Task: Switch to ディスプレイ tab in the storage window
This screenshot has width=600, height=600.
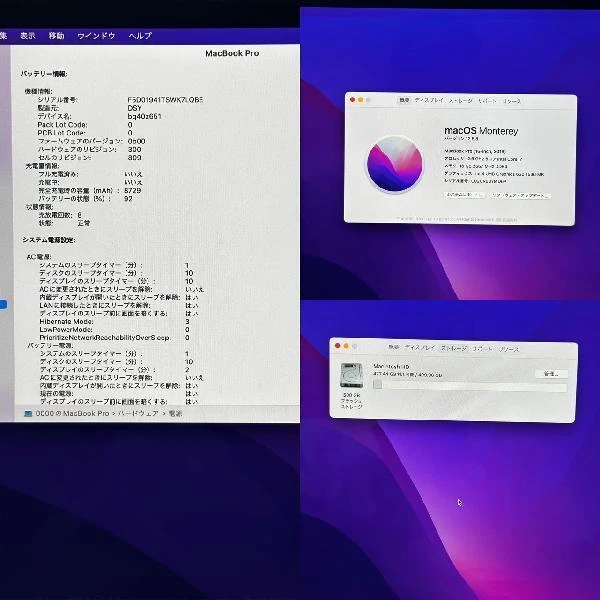Action: pyautogui.click(x=421, y=348)
